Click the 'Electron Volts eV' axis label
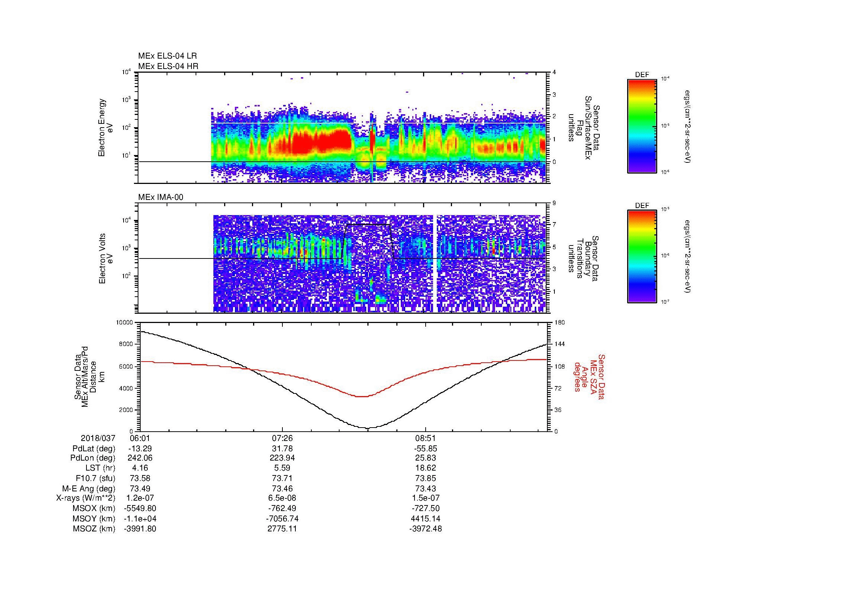This screenshot has height=613, width=868. point(105,258)
